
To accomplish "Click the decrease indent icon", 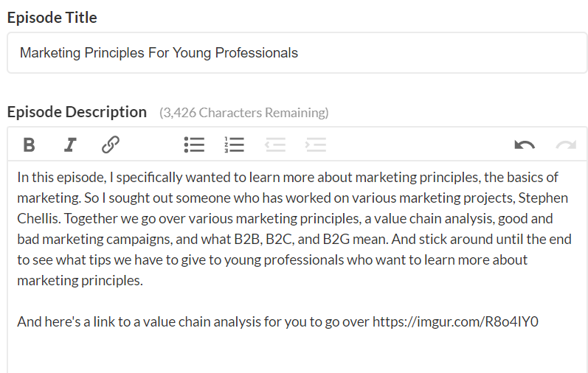I will (x=275, y=144).
